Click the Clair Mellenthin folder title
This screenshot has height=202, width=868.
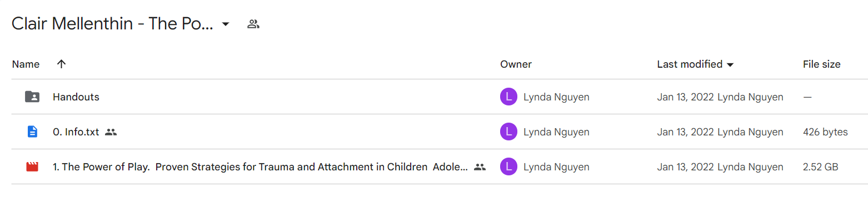pyautogui.click(x=112, y=24)
